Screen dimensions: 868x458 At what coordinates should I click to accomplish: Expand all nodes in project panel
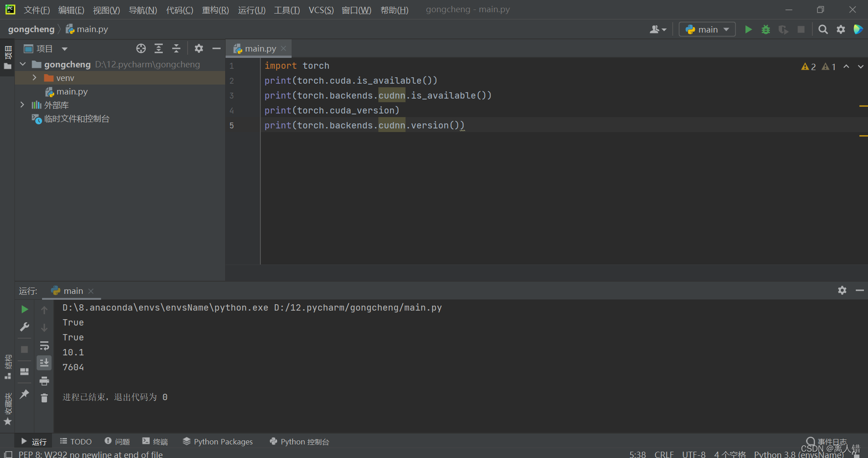click(x=159, y=48)
